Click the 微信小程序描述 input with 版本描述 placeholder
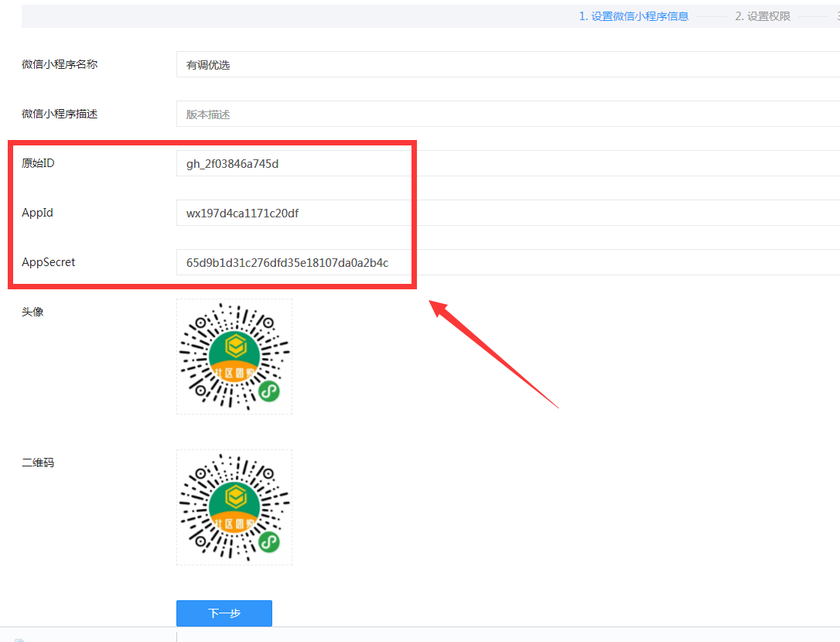This screenshot has height=642, width=840. coord(508,114)
